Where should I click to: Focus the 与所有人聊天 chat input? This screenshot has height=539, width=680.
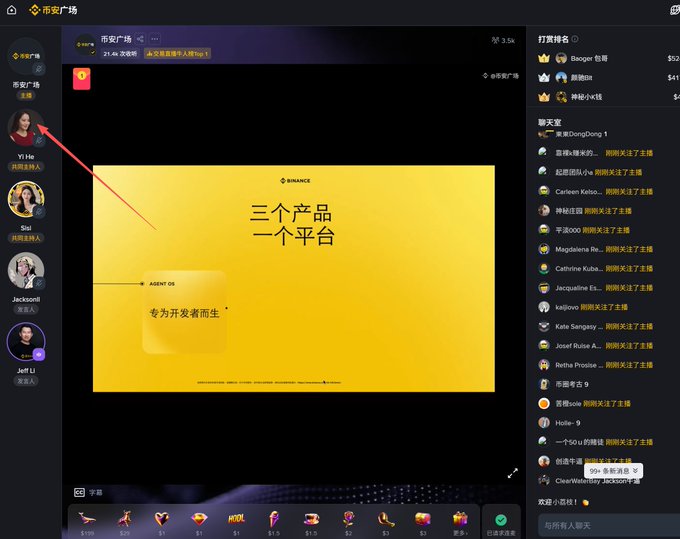[609, 526]
